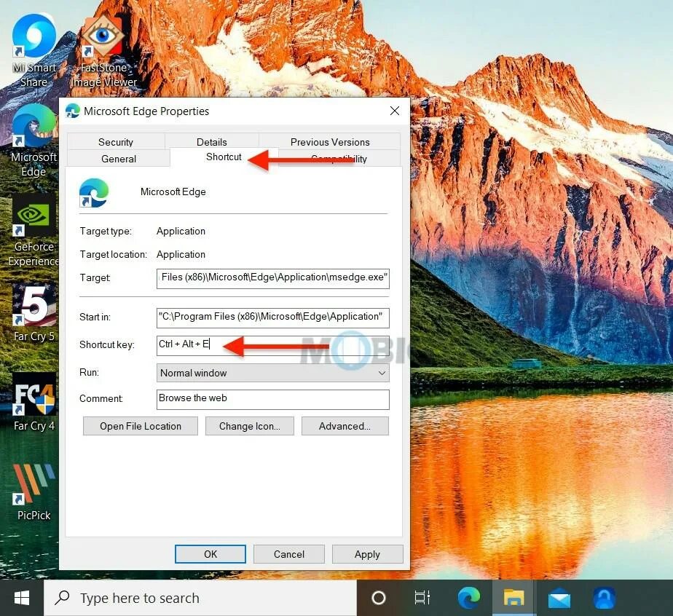Click the Target path field
673x616 pixels.
[273, 278]
